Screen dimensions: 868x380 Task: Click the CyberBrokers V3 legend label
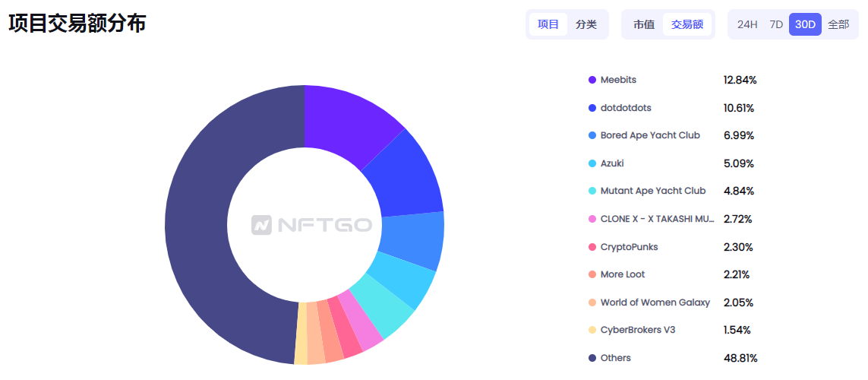pyautogui.click(x=638, y=330)
